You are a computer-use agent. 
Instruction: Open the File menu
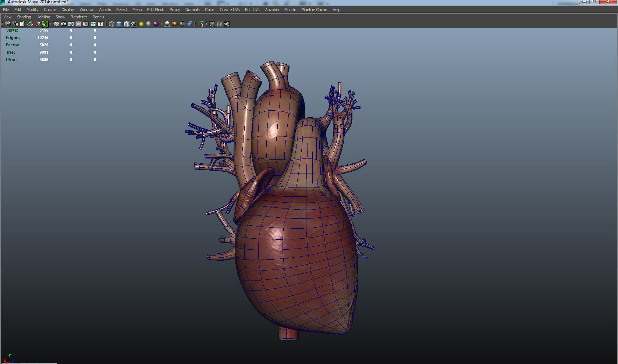coord(6,10)
